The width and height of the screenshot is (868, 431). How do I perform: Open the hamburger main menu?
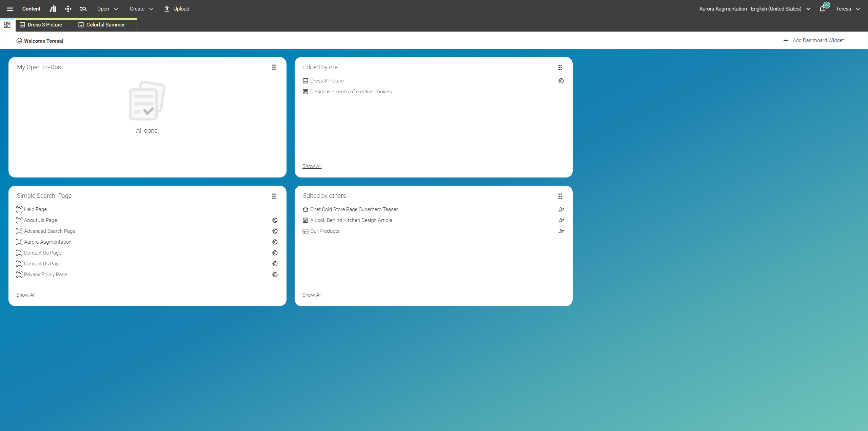tap(10, 9)
